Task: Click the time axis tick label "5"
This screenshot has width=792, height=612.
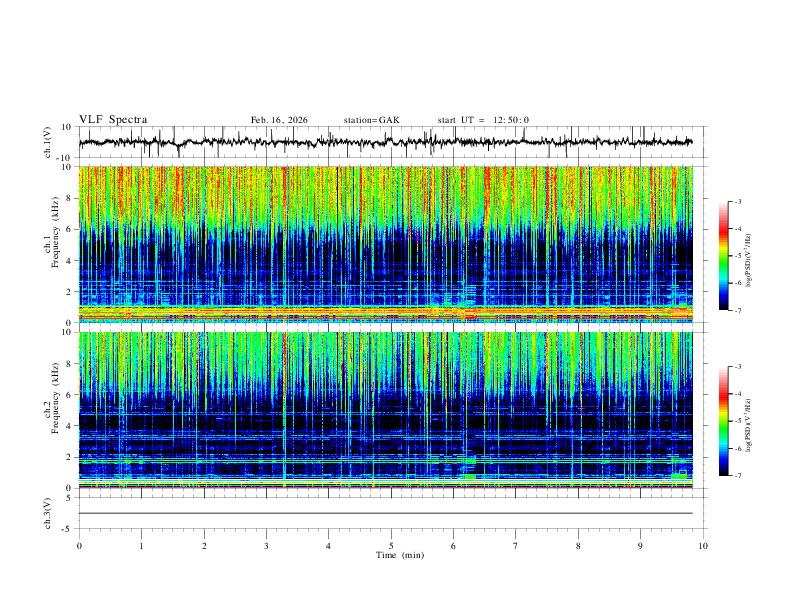Action: pos(391,546)
